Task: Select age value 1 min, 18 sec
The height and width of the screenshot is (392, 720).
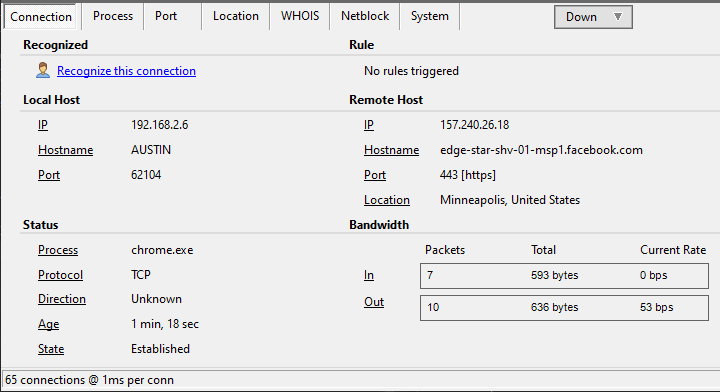Action: 165,324
